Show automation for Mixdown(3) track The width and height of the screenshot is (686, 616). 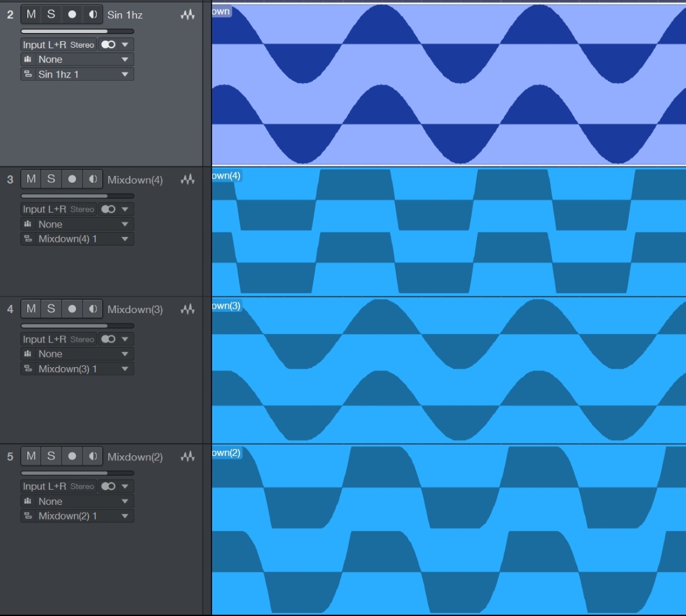point(187,309)
